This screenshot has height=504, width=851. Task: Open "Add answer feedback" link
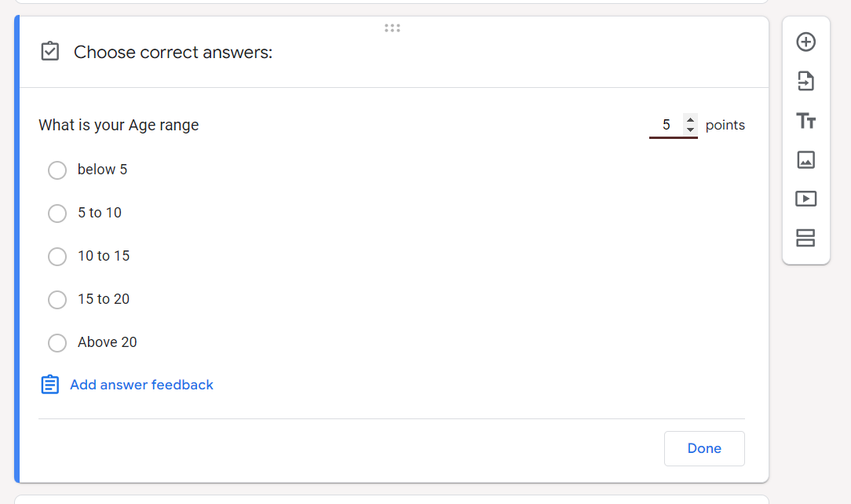(x=141, y=385)
